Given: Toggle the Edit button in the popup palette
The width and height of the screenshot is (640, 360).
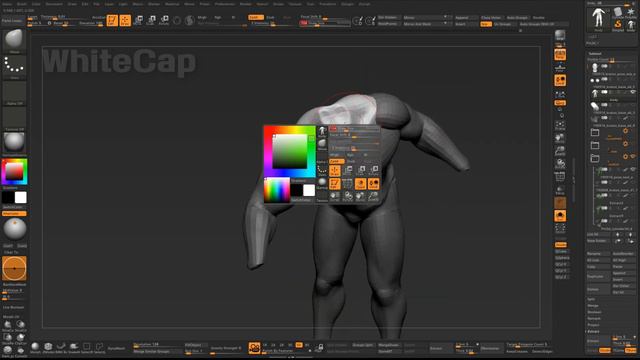Looking at the screenshot, I should coord(335,184).
